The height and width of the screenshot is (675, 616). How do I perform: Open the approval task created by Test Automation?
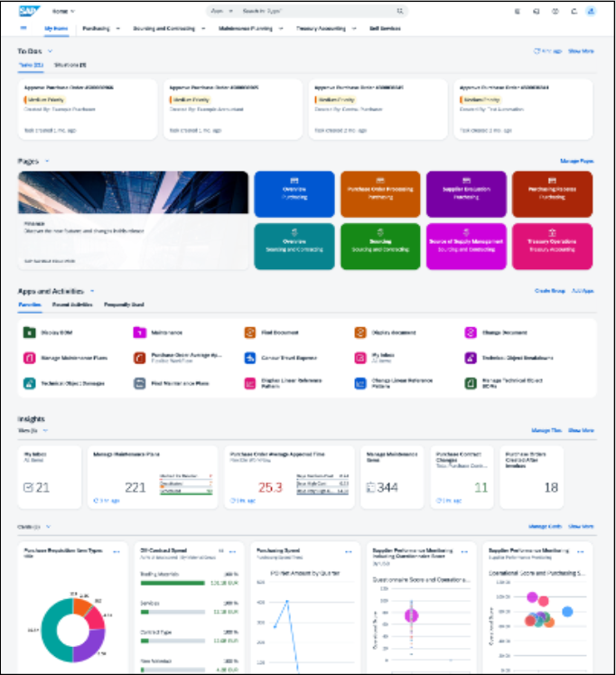tap(523, 109)
